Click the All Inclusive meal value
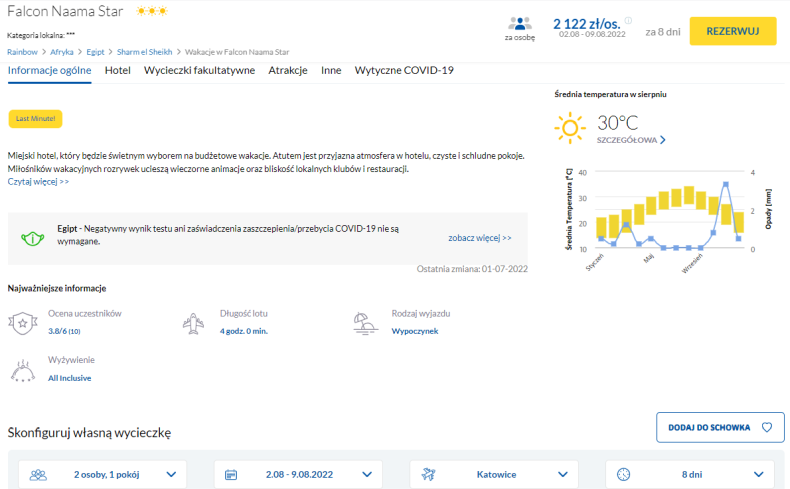 point(70,378)
